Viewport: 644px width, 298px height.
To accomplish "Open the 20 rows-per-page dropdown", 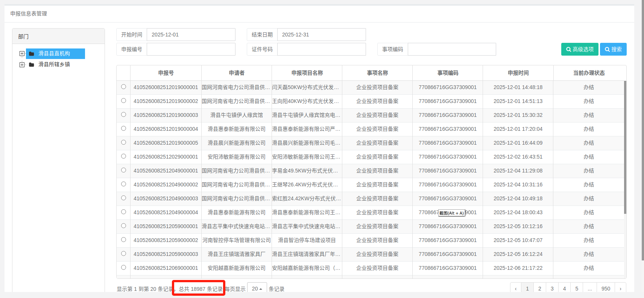I will (x=257, y=289).
